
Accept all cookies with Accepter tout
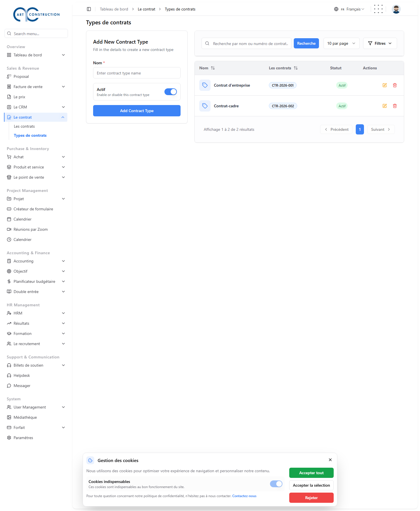pos(311,473)
